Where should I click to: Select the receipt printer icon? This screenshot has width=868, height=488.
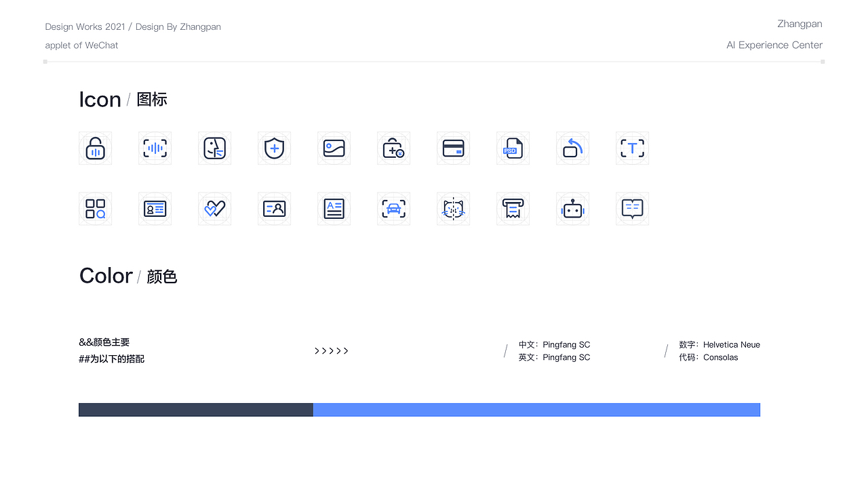513,209
